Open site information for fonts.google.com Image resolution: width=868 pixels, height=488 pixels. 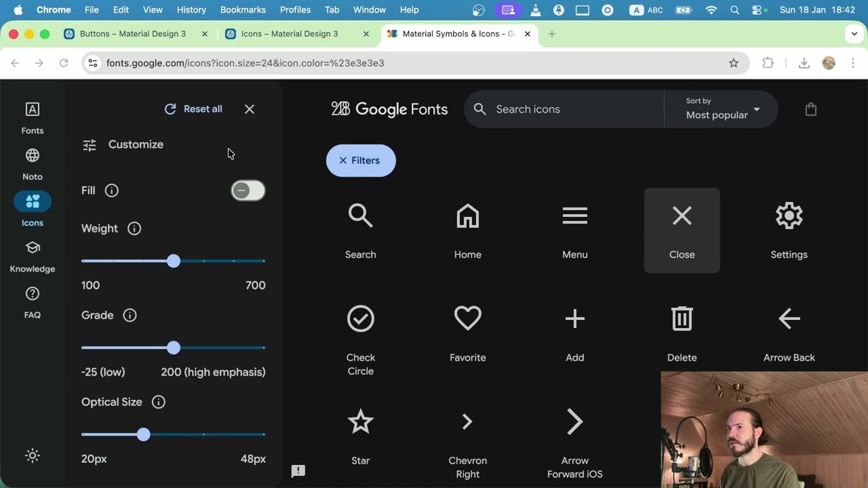click(x=93, y=63)
